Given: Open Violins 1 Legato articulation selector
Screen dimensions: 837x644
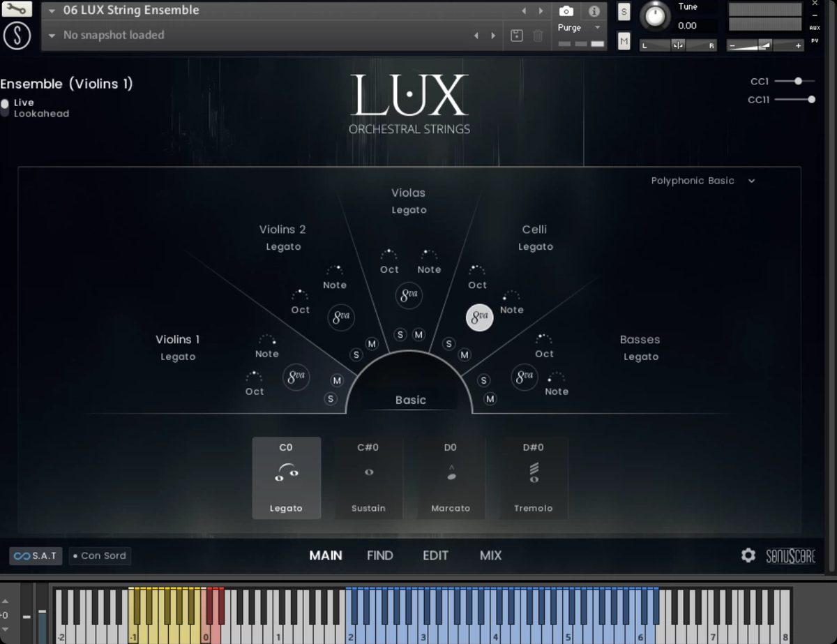Looking at the screenshot, I should (178, 357).
